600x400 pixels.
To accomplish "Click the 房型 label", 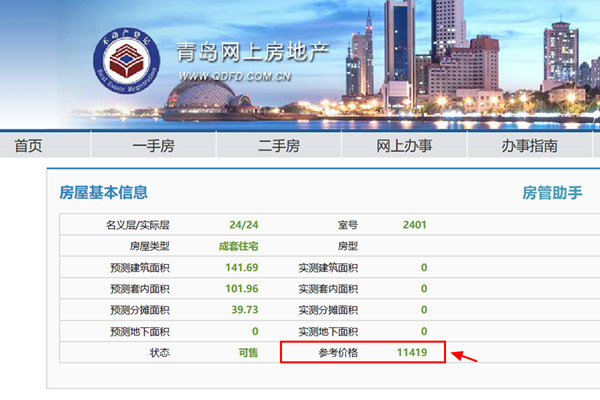I will click(x=348, y=246).
